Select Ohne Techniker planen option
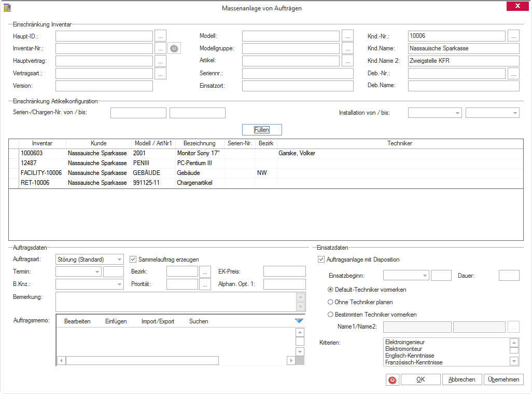The image size is (532, 394). 330,302
